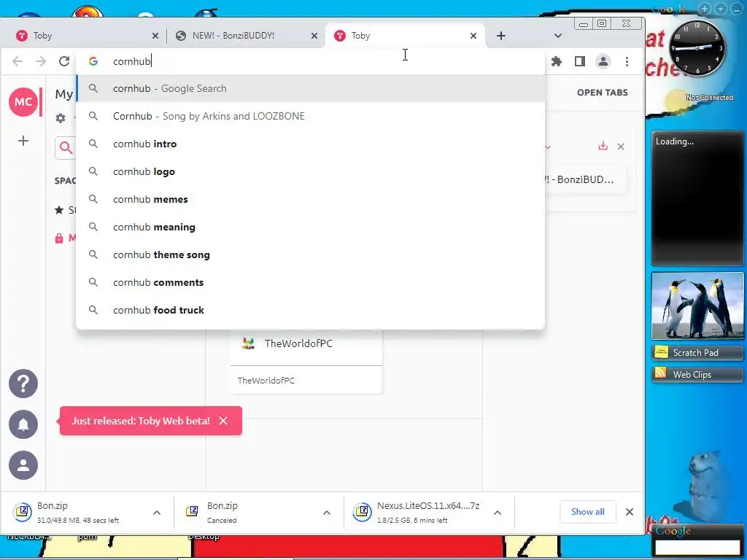Viewport: 747px width, 560px height.
Task: Click the penguins photo in sidebar gadget
Action: point(697,306)
